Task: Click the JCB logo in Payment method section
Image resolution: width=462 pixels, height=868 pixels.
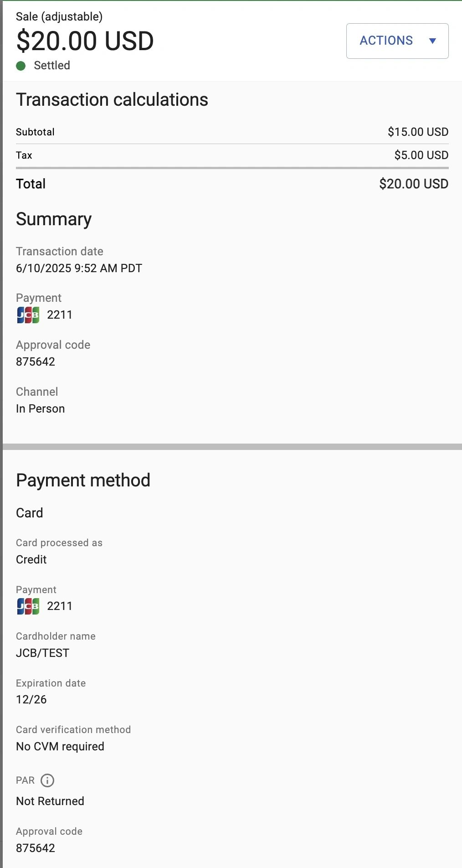Action: [28, 606]
